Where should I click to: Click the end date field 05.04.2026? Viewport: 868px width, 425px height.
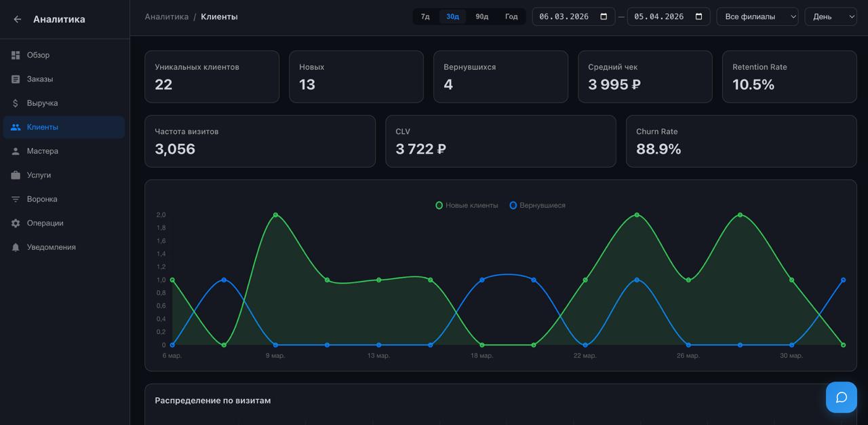[x=659, y=17]
